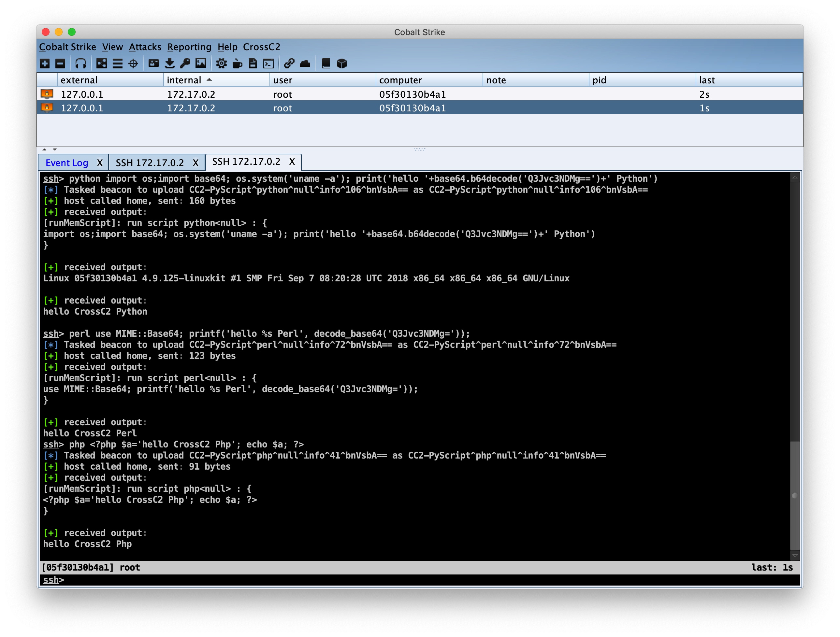
Task: Open the Pivot Graph view icon
Action: click(101, 64)
